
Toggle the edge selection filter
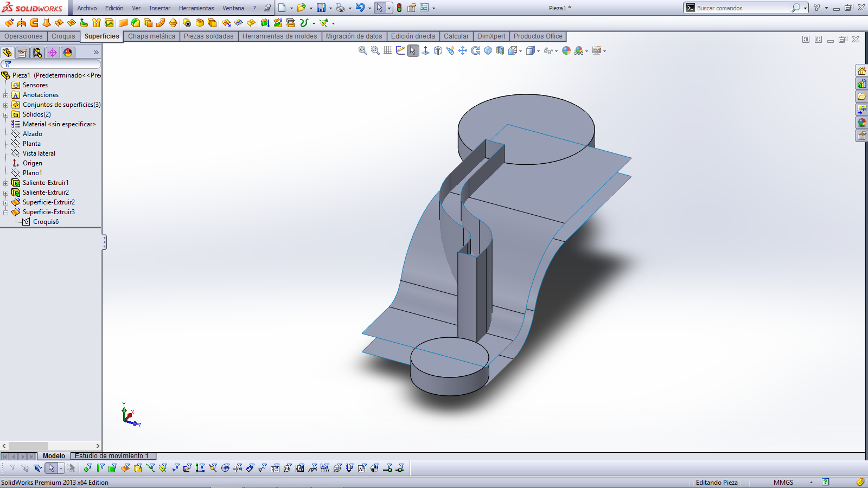tap(100, 468)
